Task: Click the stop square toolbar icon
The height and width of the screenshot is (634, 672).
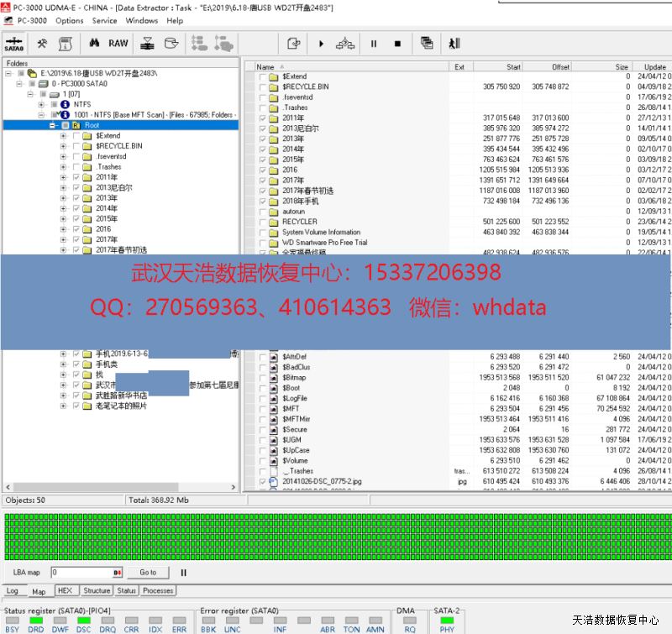Action: 397,44
